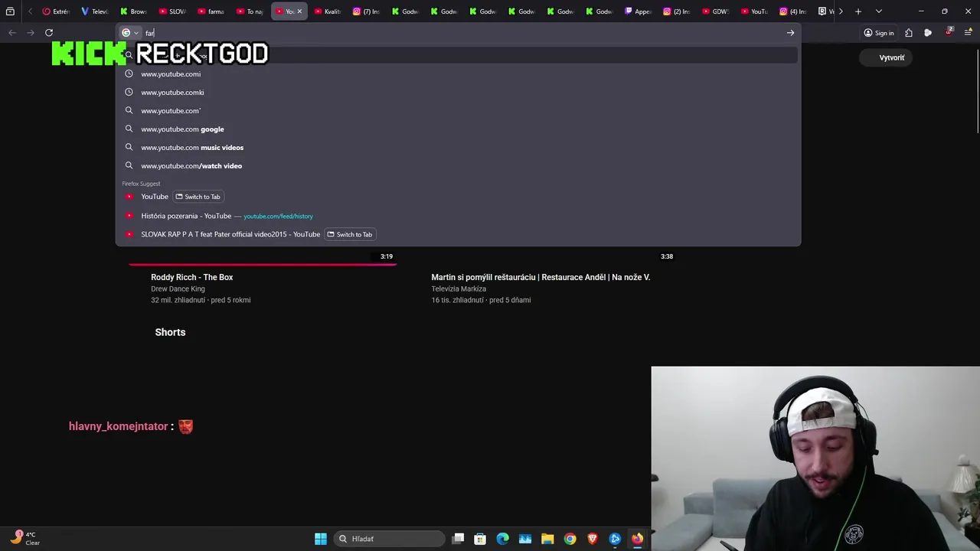Open Firefox from the taskbar

pyautogui.click(x=637, y=539)
